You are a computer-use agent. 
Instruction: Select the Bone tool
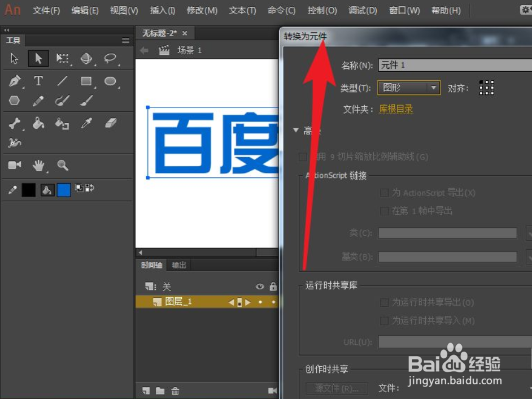15,123
